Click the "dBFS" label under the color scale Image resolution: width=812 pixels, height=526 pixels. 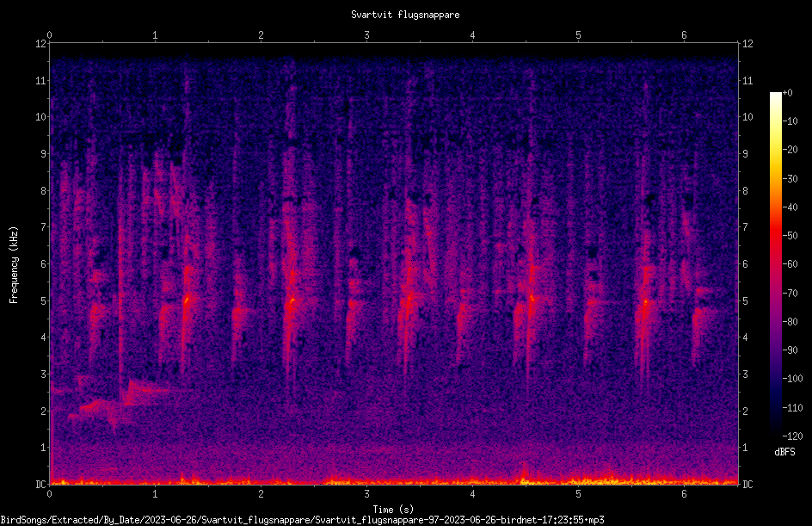pyautogui.click(x=784, y=452)
